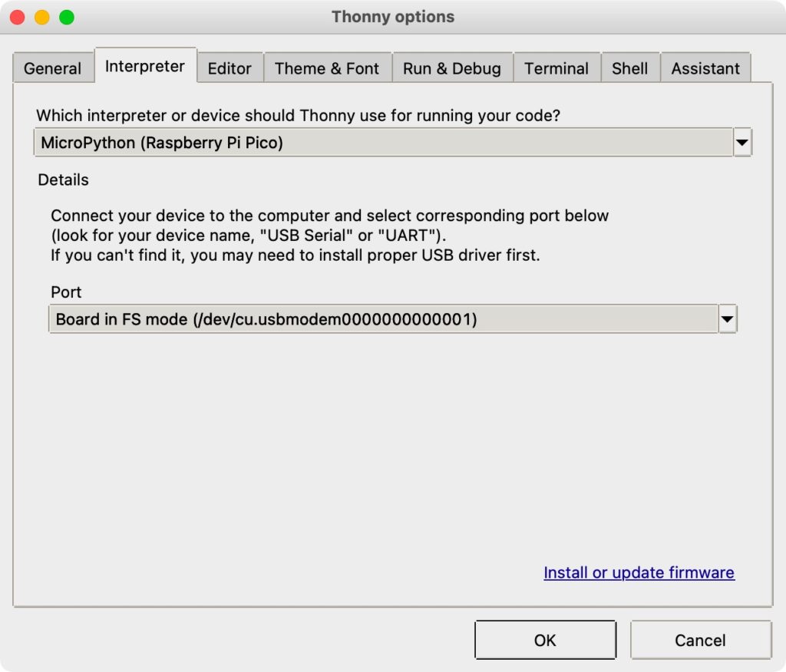The height and width of the screenshot is (672, 786).
Task: Click the Thonny options title bar text
Action: [393, 17]
